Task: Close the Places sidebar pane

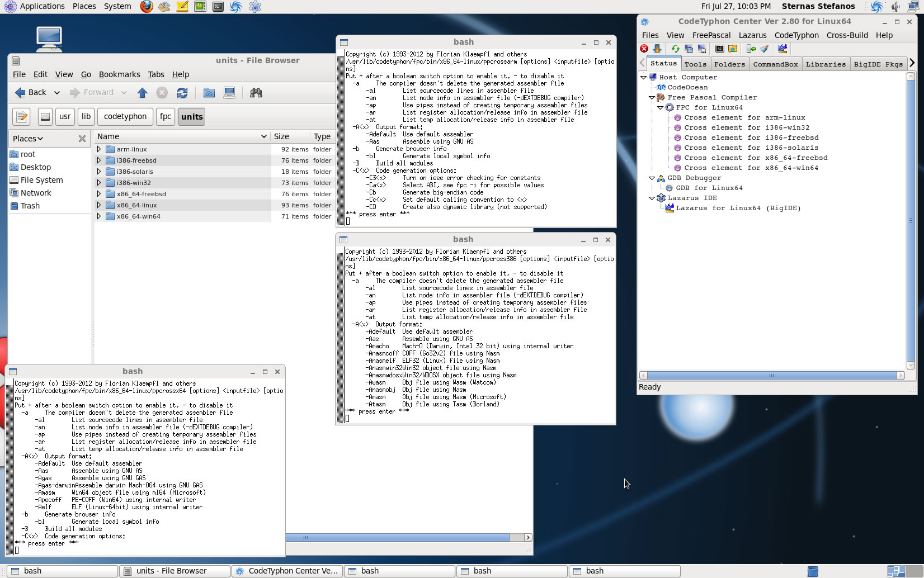Action: point(82,138)
